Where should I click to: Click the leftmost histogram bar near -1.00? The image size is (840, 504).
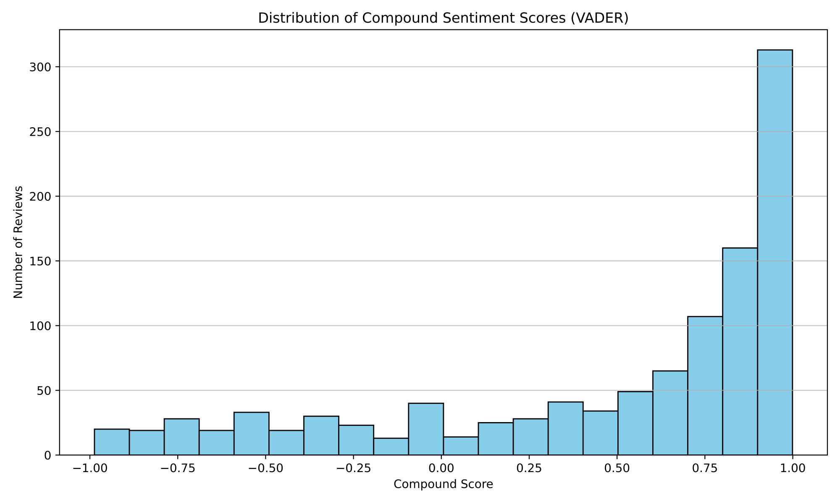[x=112, y=442]
